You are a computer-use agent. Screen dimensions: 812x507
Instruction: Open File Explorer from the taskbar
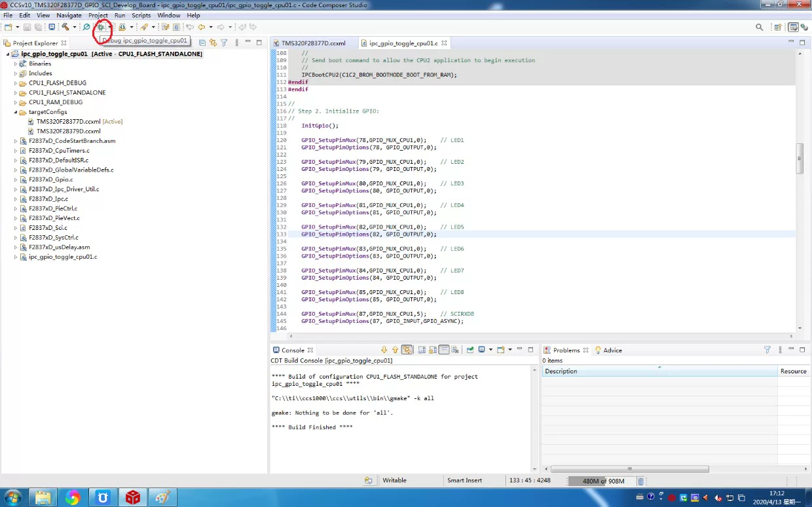[42, 497]
